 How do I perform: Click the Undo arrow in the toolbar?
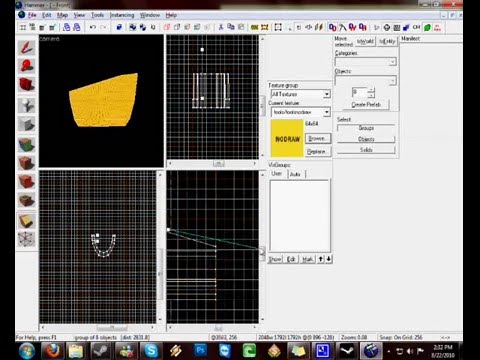point(93,27)
